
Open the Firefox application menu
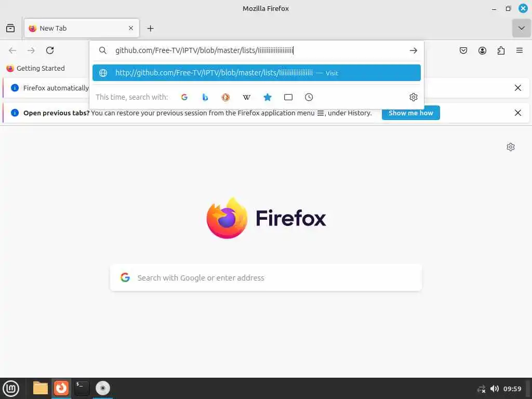click(520, 50)
